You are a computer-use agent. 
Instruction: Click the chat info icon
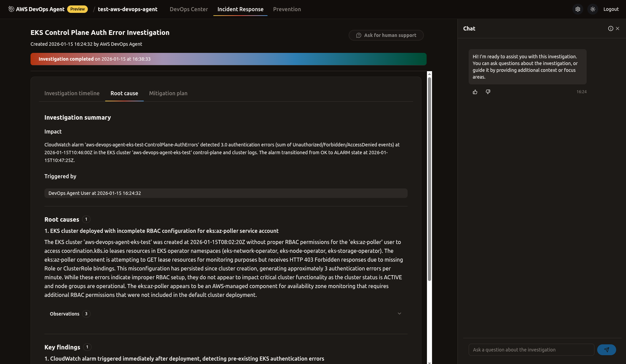tap(610, 28)
